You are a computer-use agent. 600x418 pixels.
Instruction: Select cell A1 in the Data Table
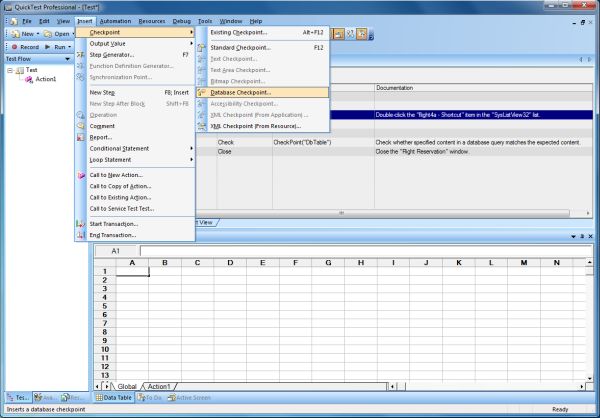tap(132, 271)
